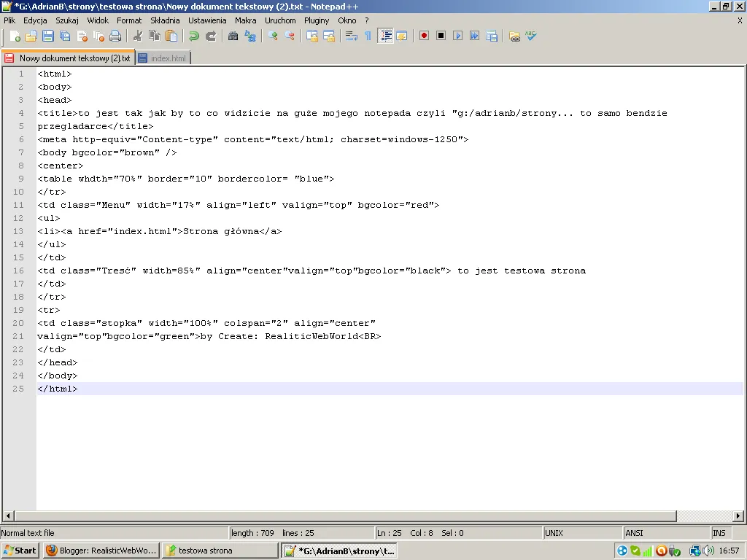
Task: Click the horizontal scrollbar thumb
Action: [345, 516]
